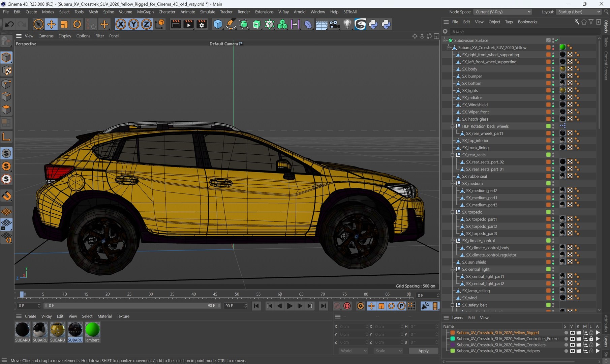610x364 pixels.
Task: Click the Python script icon
Action: [373, 24]
